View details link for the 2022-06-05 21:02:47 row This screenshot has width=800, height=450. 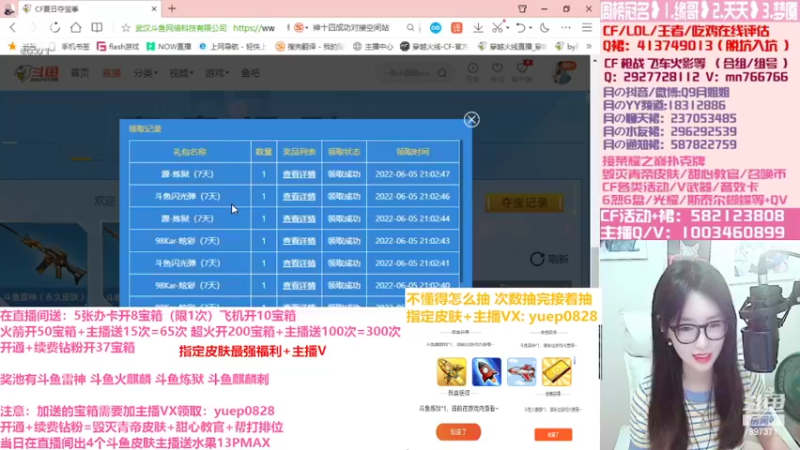[x=299, y=174]
